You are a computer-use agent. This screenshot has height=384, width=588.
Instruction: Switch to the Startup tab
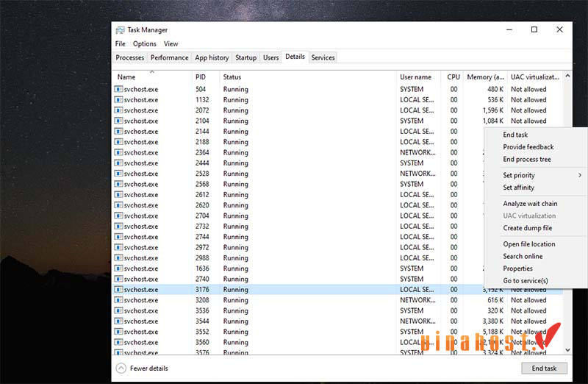(246, 58)
